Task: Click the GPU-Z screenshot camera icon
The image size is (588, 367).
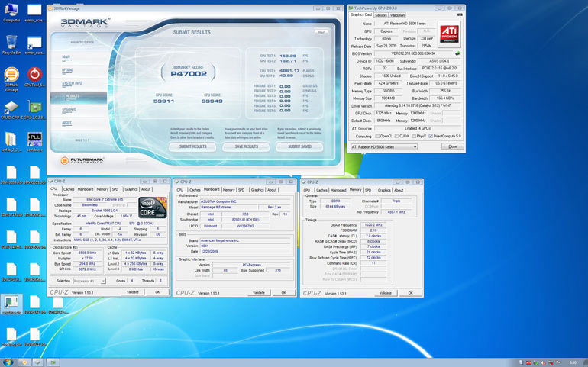Action: [460, 14]
